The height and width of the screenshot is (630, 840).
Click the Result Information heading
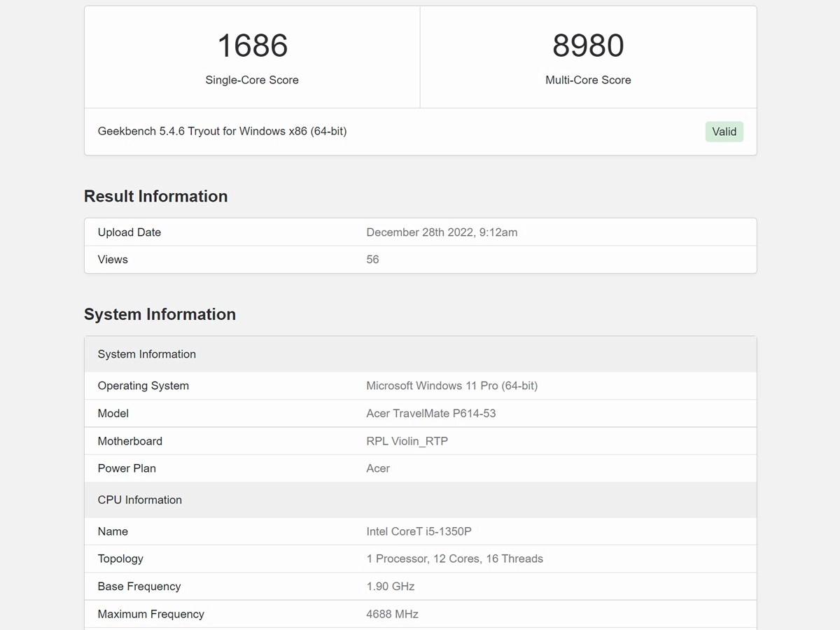[x=155, y=196]
